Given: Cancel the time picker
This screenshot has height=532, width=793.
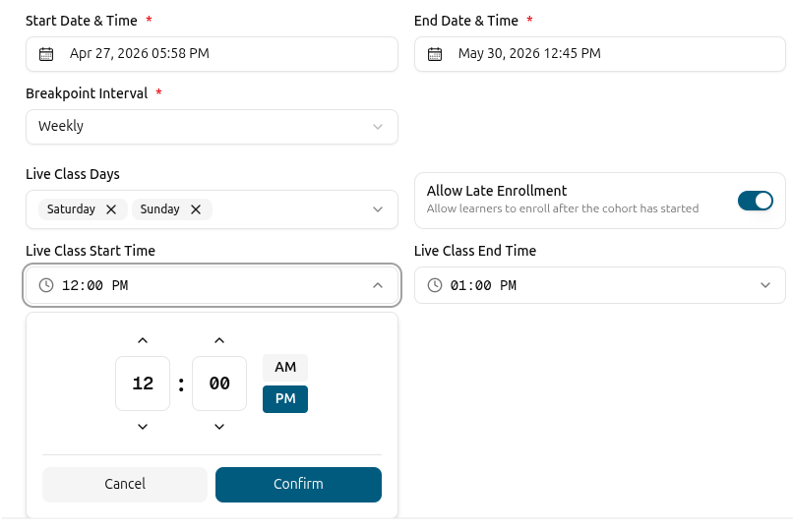Looking at the screenshot, I should click(125, 485).
